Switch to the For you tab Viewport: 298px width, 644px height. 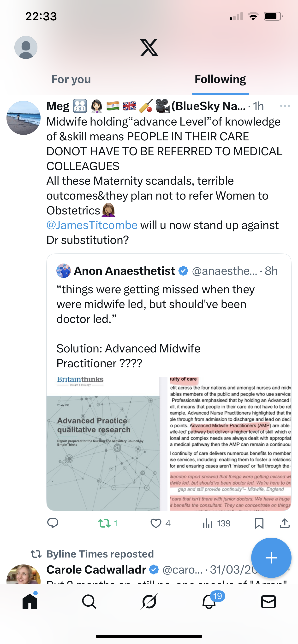tap(71, 80)
